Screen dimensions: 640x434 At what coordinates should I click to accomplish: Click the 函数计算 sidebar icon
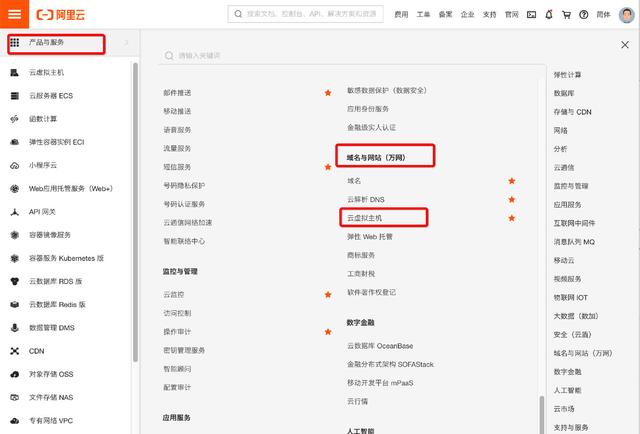pyautogui.click(x=15, y=119)
